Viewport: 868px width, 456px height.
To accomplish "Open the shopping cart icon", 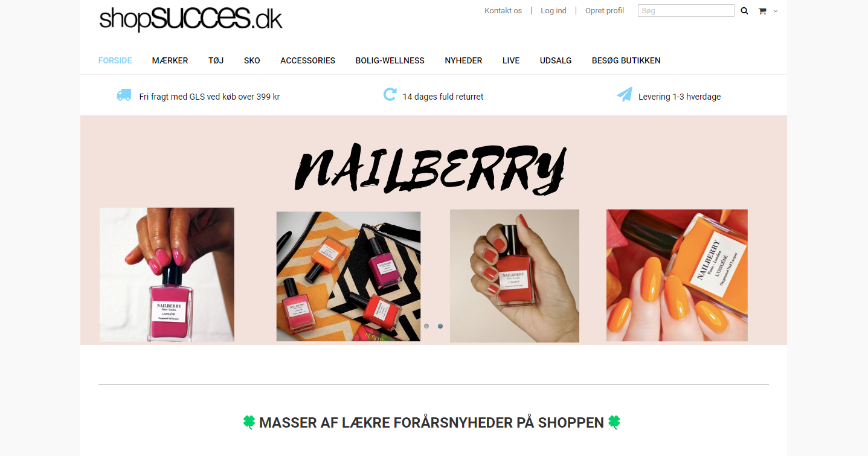I will [762, 11].
